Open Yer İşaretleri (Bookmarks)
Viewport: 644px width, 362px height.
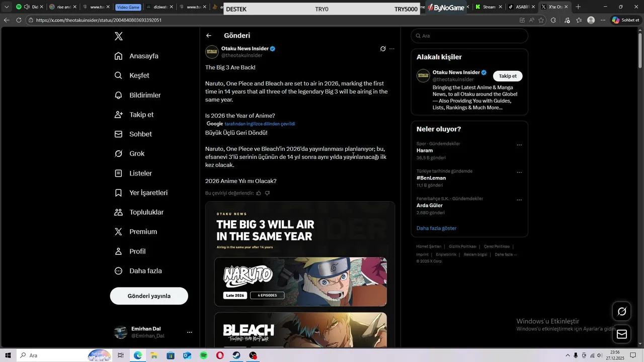141,193
